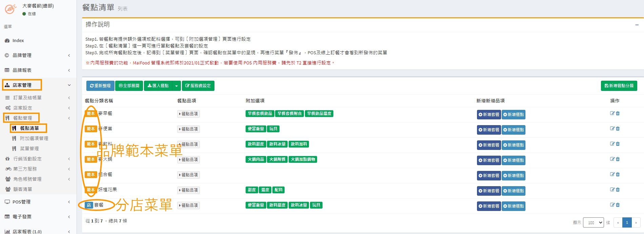
Task: Collapse the 操作說明 panel with minus icon
Action: point(637,25)
